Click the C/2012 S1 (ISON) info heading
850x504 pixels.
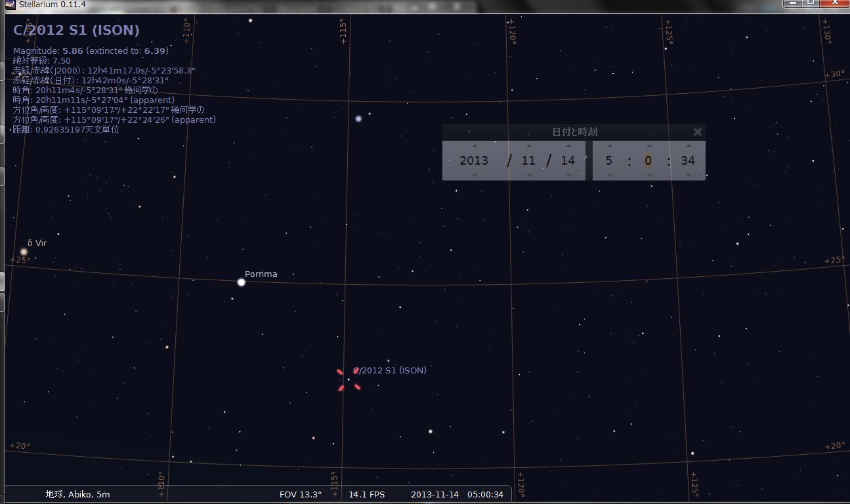pyautogui.click(x=76, y=30)
